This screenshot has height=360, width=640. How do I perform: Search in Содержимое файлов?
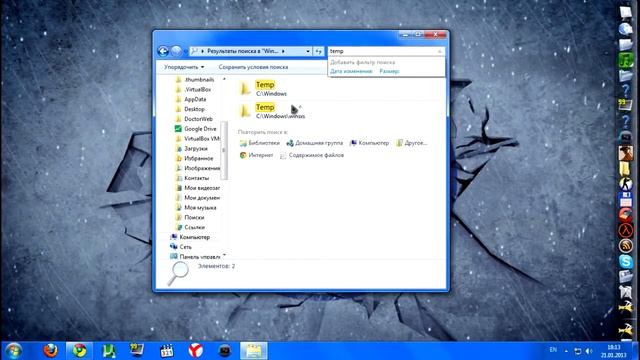pos(312,155)
